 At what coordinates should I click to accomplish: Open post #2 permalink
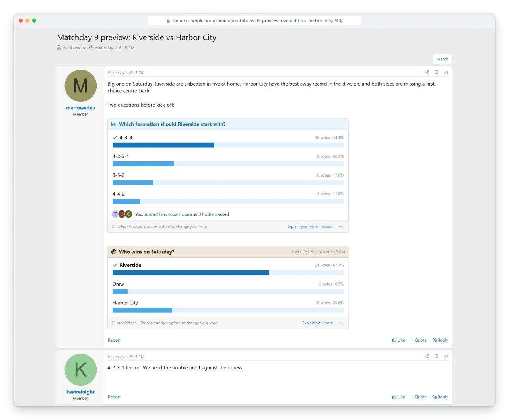click(x=446, y=356)
